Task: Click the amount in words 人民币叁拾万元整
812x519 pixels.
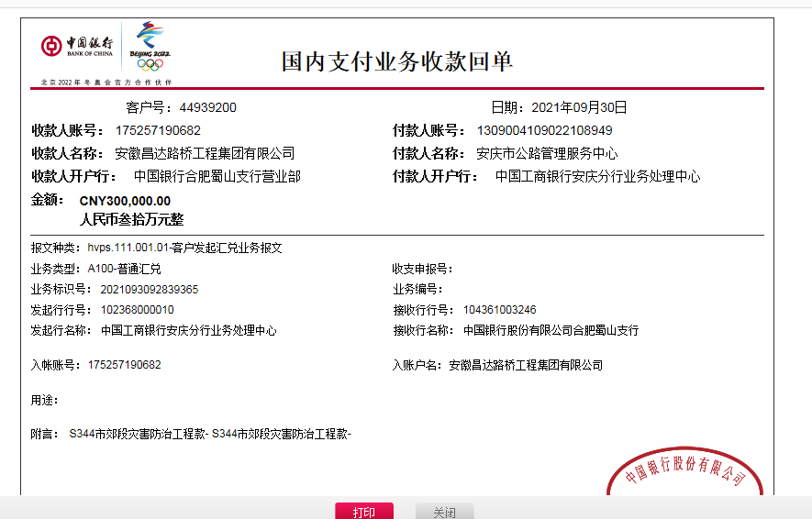Action: 132,219
